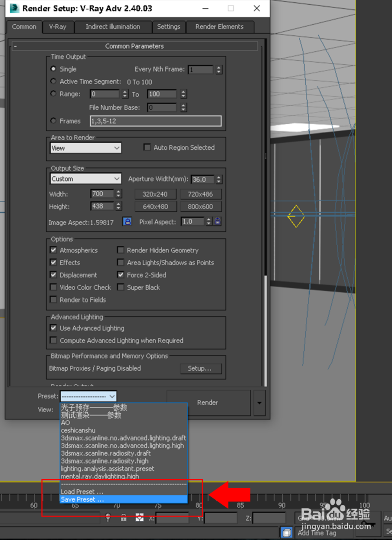Click the Width field showing 700
Image resolution: width=392 pixels, height=540 pixels.
(x=102, y=194)
